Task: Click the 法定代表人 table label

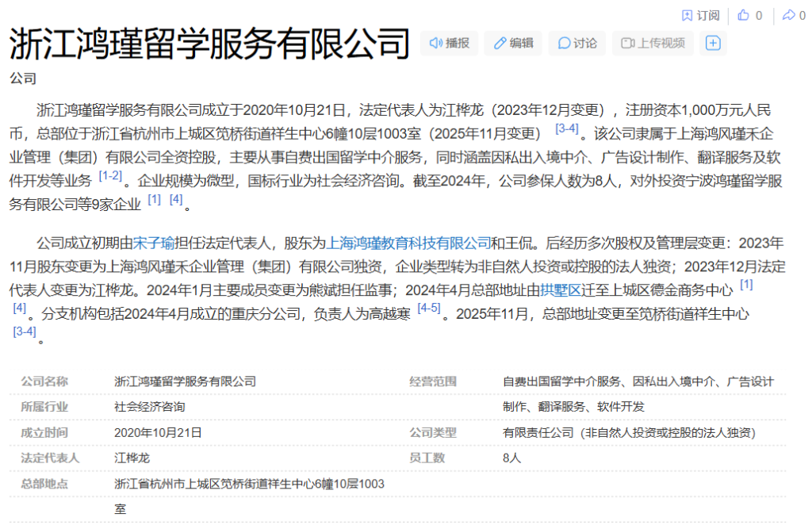Action: (50, 458)
